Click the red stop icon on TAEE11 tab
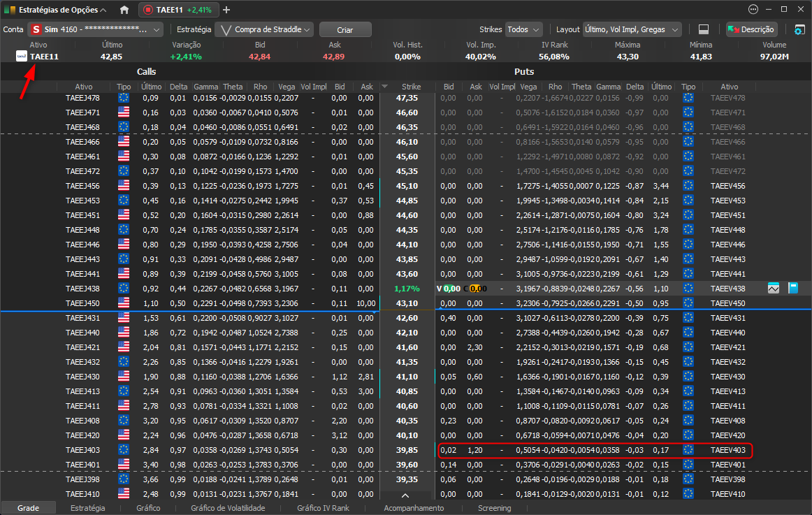Screen dimensions: 812x515 [x=148, y=10]
